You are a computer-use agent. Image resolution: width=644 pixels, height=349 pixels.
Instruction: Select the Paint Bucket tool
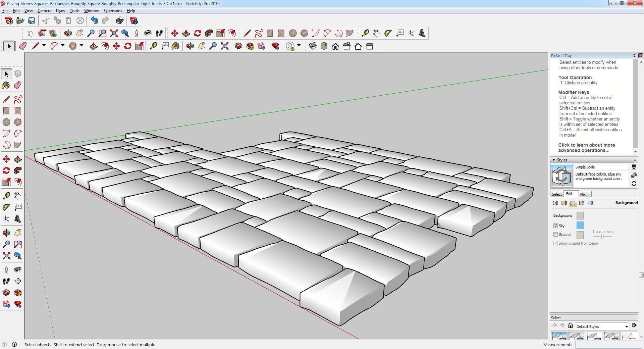point(6,85)
